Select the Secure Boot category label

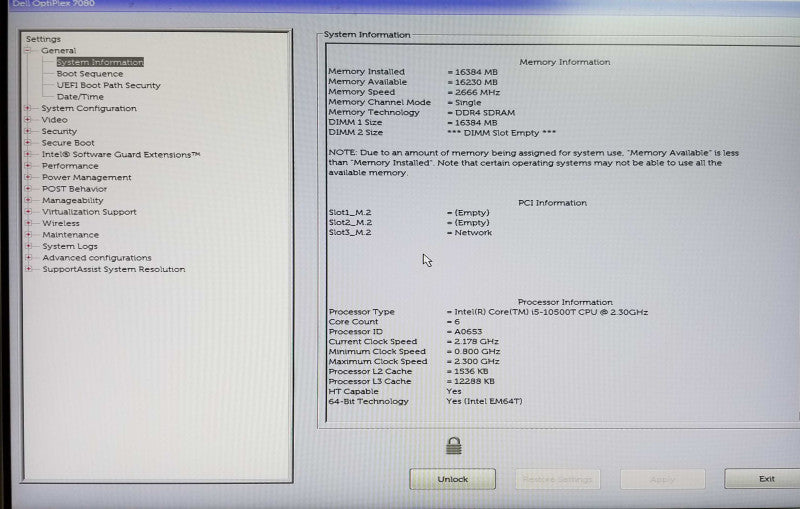(68, 143)
